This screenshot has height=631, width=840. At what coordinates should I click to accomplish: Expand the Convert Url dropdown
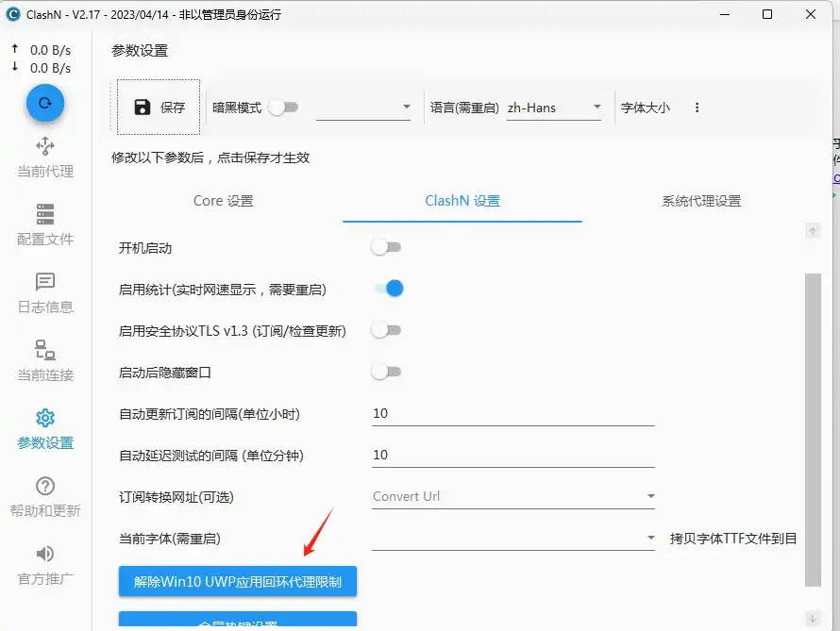click(x=513, y=496)
